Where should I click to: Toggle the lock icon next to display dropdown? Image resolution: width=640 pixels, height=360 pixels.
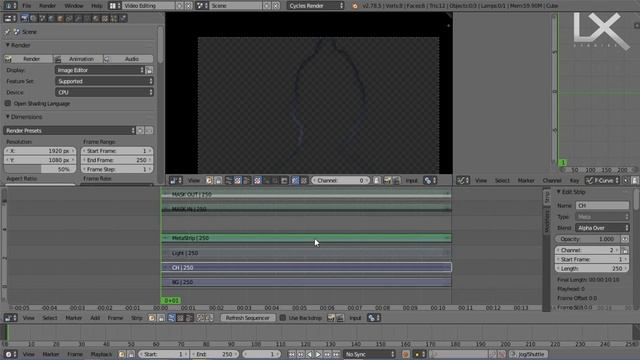(x=149, y=70)
